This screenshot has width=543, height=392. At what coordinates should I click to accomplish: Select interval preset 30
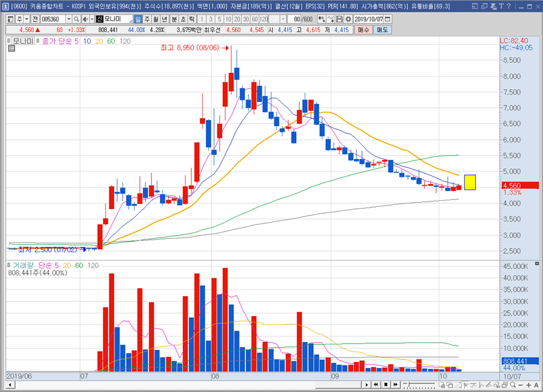point(246,19)
